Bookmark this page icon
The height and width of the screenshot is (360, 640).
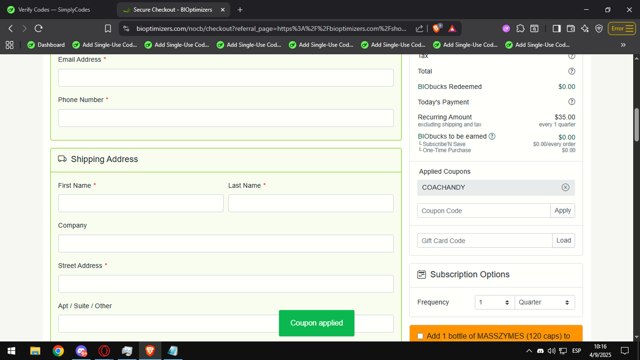coord(108,29)
